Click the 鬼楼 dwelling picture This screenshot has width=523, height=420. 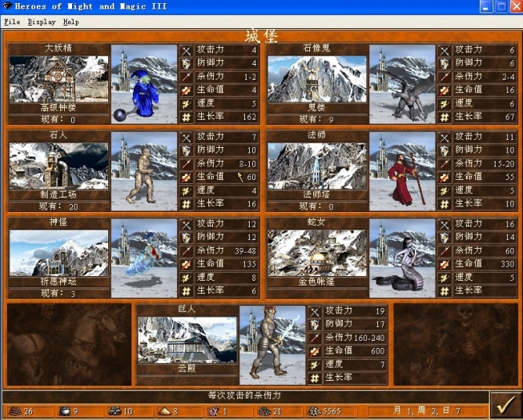coord(317,79)
